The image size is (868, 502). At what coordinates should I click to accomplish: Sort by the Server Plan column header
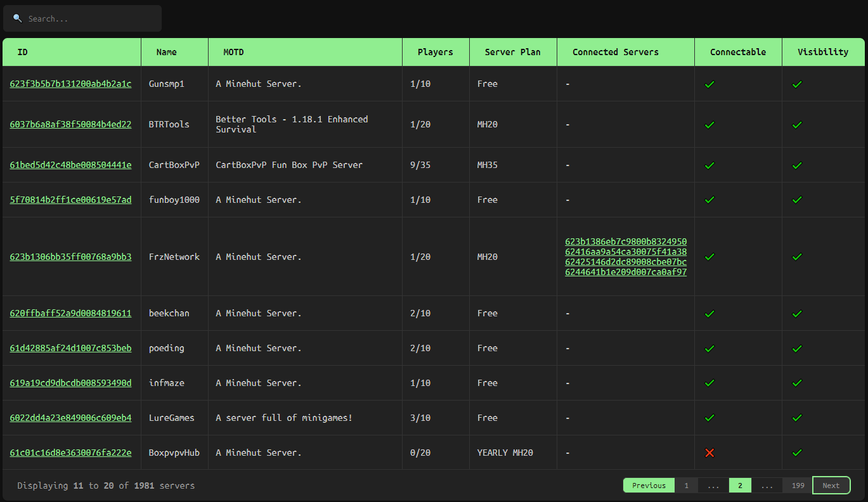[513, 52]
